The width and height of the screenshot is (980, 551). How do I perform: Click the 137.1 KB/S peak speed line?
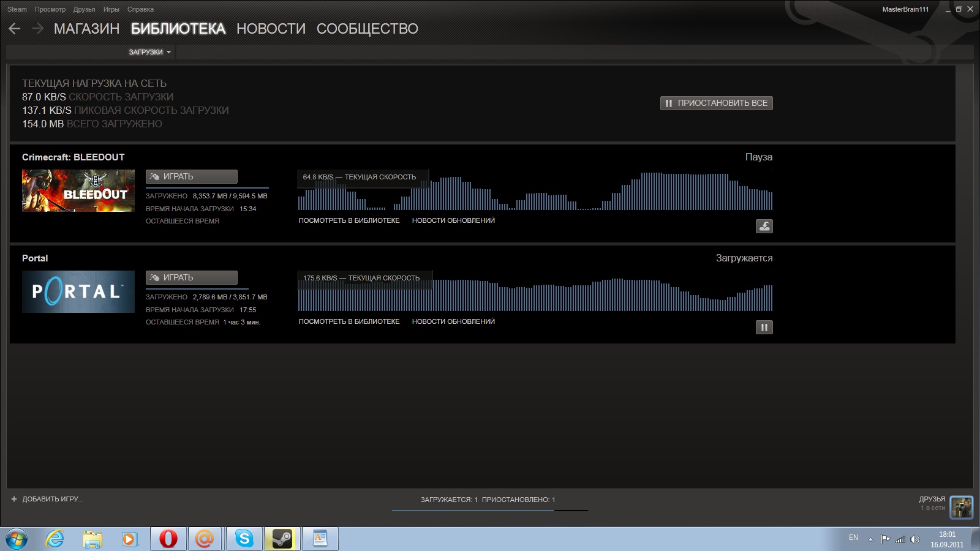pos(126,110)
